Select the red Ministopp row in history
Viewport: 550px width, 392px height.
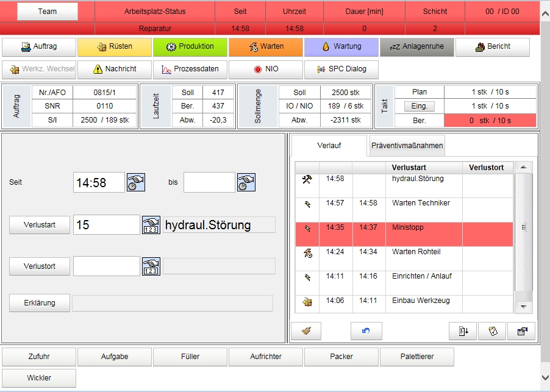404,234
